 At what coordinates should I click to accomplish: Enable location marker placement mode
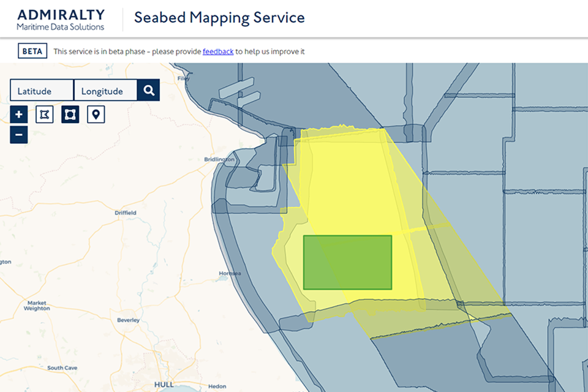(96, 114)
